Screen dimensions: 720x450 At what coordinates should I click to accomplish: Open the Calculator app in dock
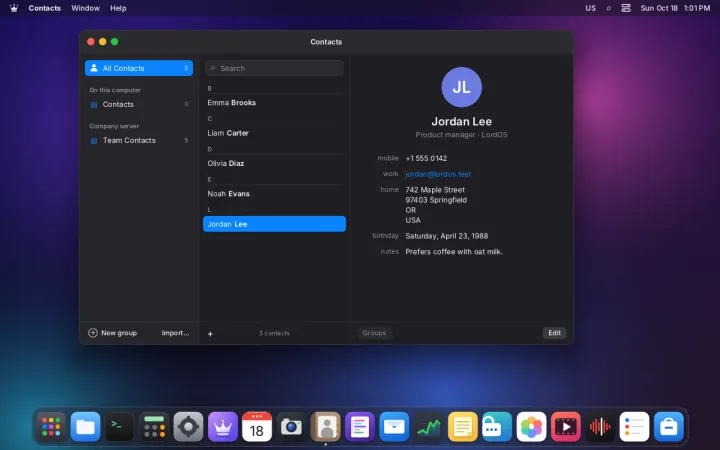click(x=154, y=427)
